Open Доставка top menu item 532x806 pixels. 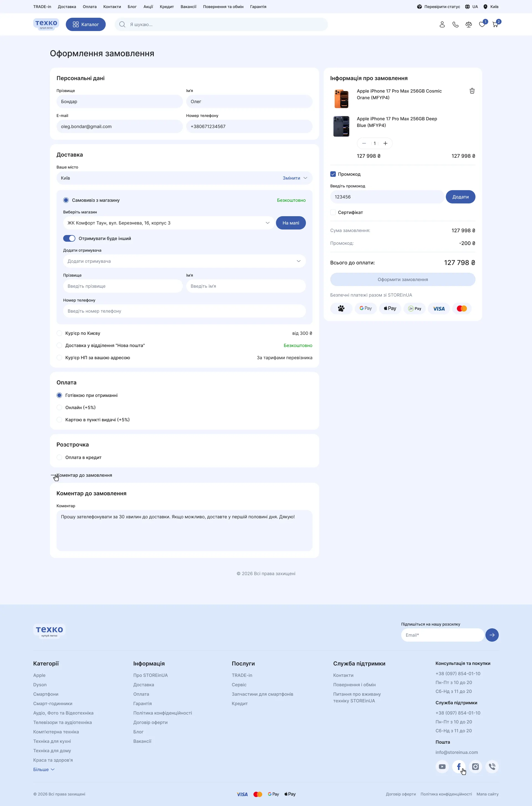click(67, 6)
